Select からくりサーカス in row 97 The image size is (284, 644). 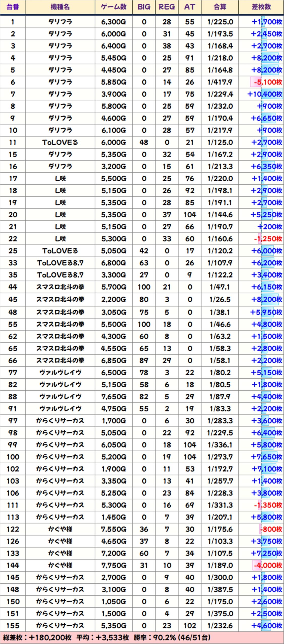60,421
